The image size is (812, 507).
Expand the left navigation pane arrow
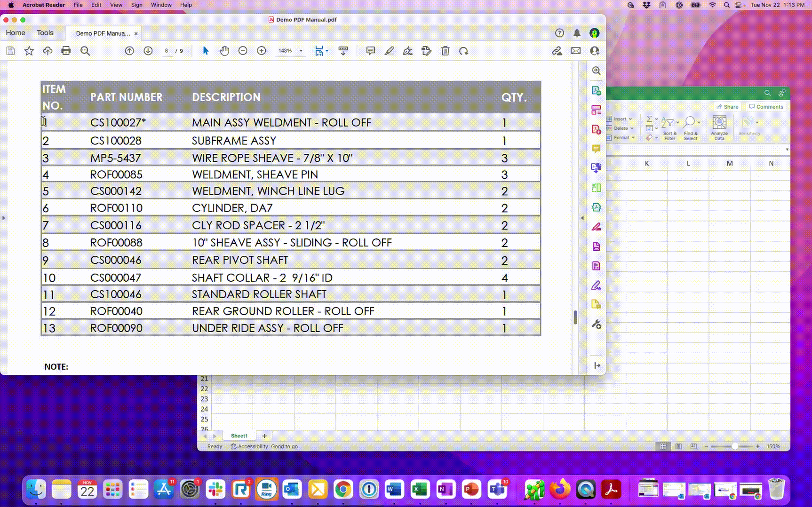tap(4, 218)
